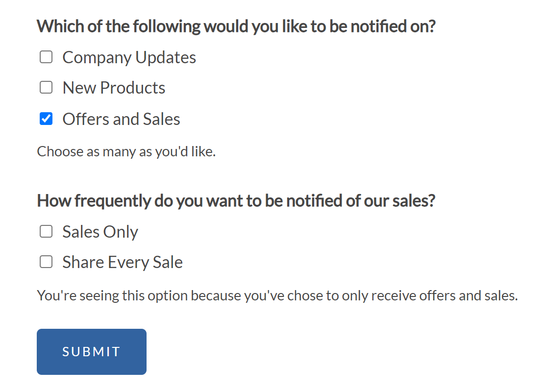
Task: Click the 'Sales Only' label text
Action: 100,232
